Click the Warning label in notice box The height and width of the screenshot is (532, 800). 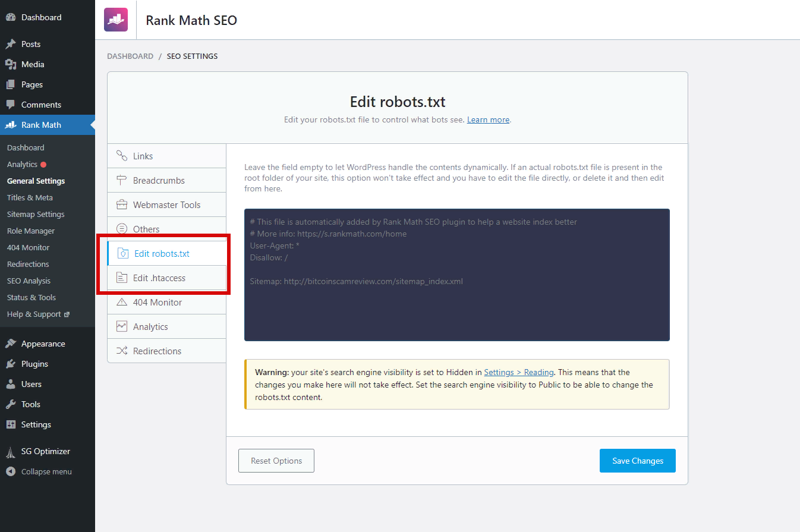(x=272, y=372)
